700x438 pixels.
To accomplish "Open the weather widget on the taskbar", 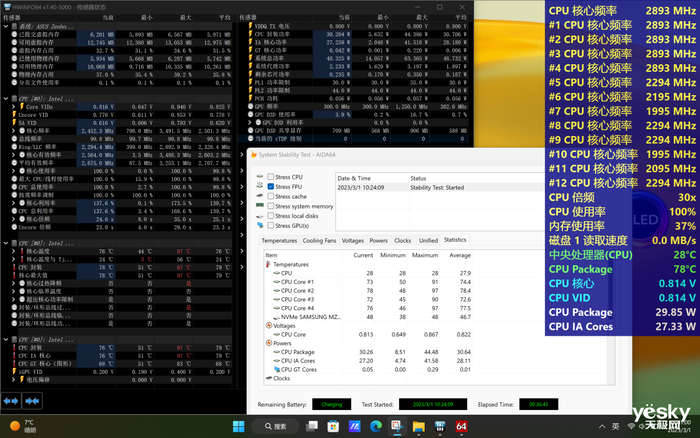I will point(20,426).
